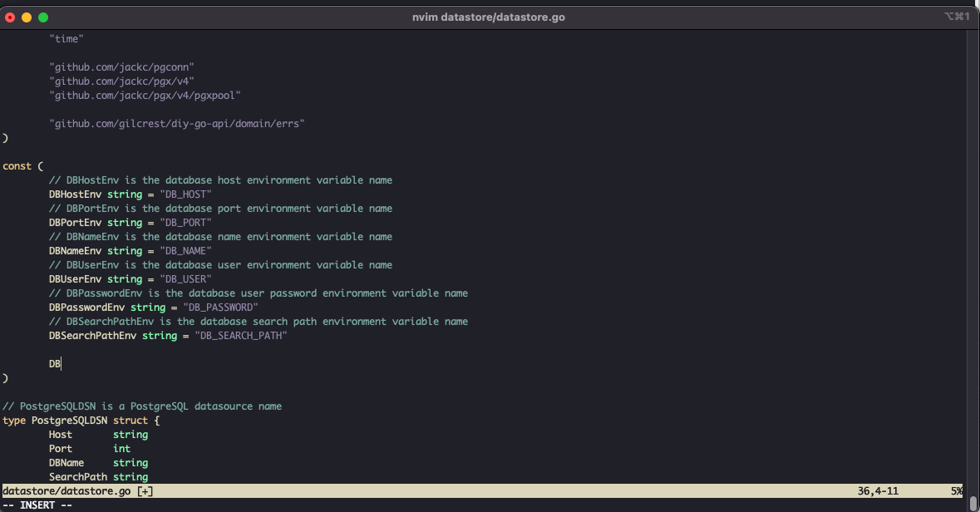The width and height of the screenshot is (980, 512).
Task: Click the "github.com/jackc/pgconn" import
Action: tap(122, 66)
